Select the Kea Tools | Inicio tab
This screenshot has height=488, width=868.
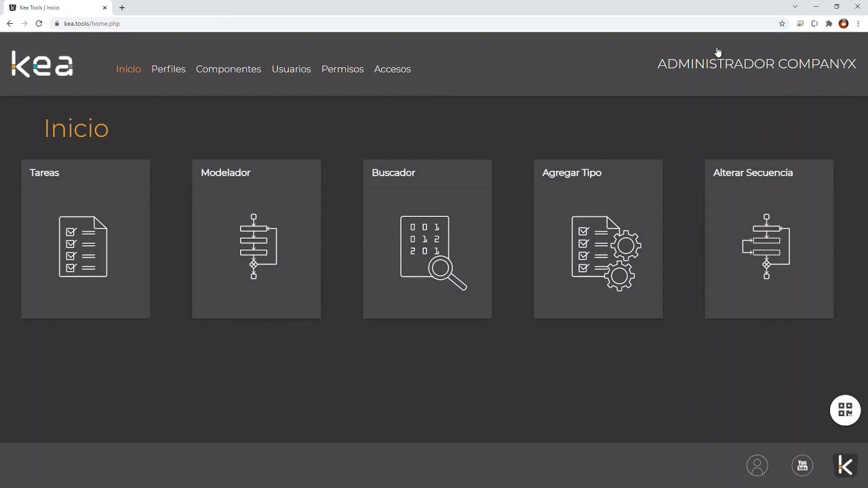tap(58, 7)
